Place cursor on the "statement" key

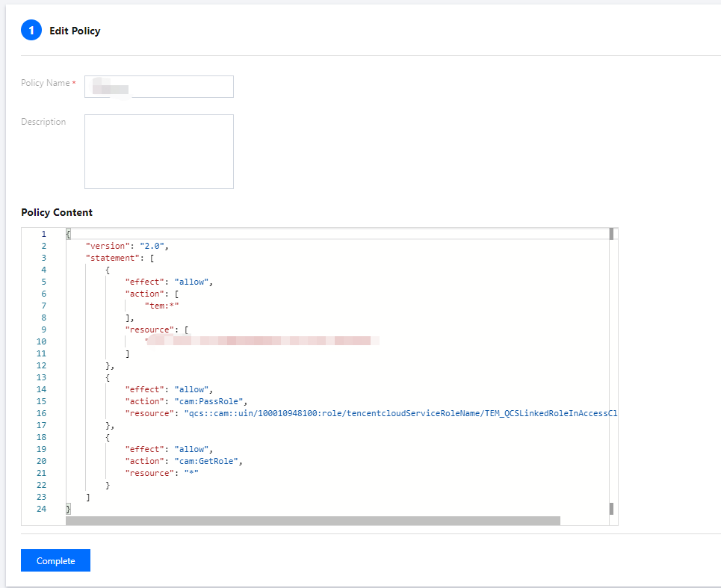tap(111, 258)
